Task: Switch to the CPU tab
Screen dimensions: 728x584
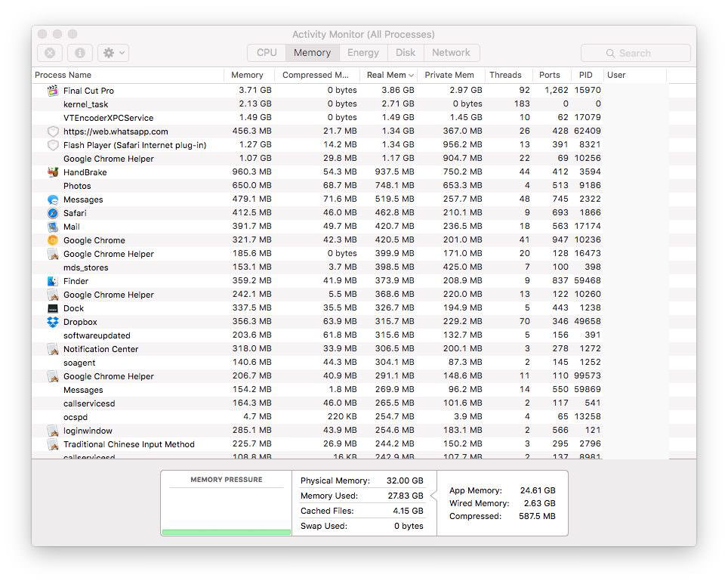Action: [267, 53]
